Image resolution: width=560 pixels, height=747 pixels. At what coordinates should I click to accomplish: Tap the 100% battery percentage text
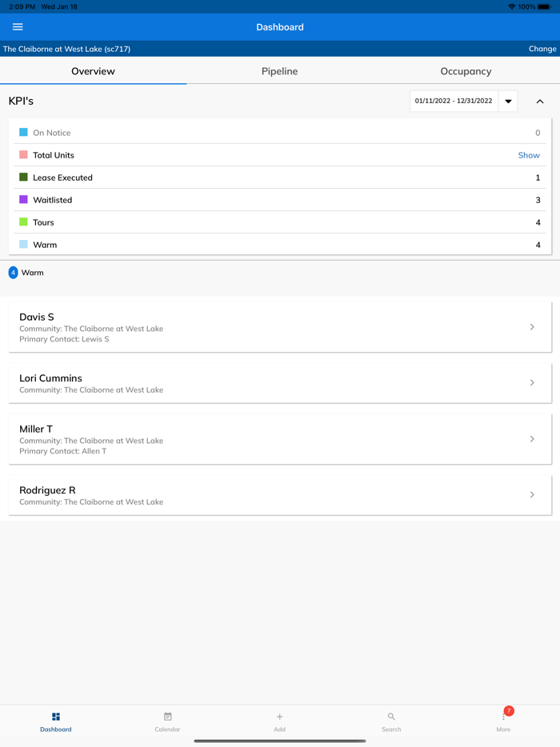coord(526,6)
